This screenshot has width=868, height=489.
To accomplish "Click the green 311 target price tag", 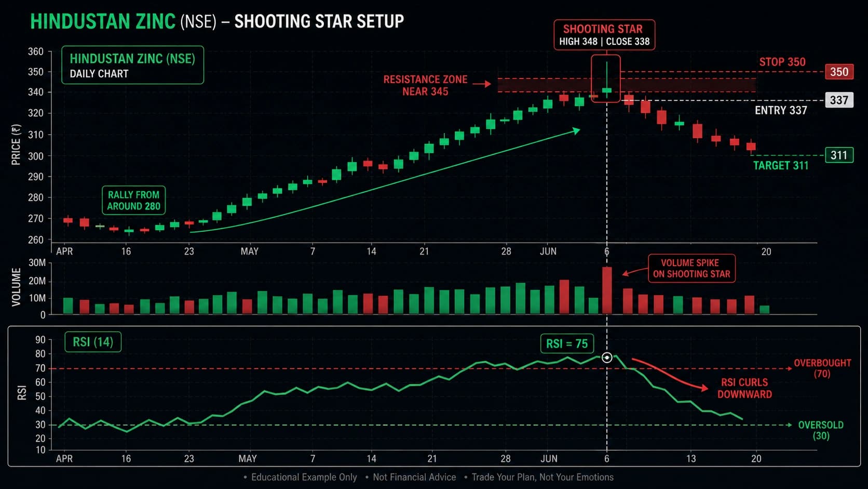I will coord(839,155).
